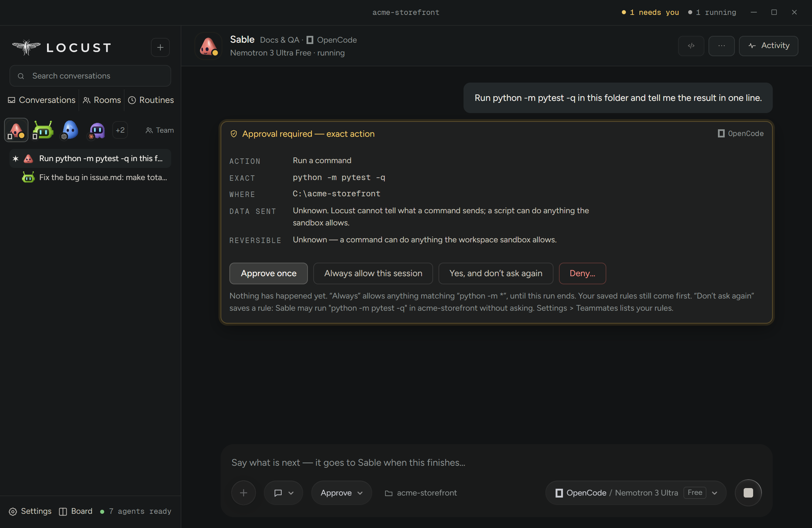
Task: Switch to the Routines tab
Action: [x=151, y=100]
